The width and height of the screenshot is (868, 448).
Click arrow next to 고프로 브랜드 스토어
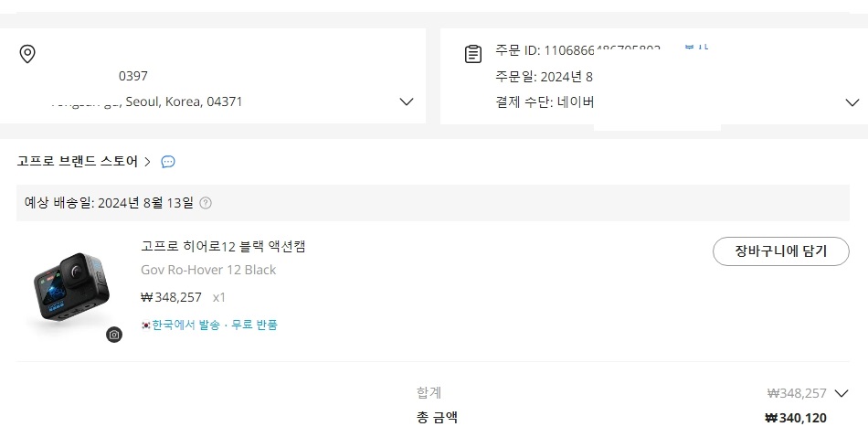(x=147, y=162)
